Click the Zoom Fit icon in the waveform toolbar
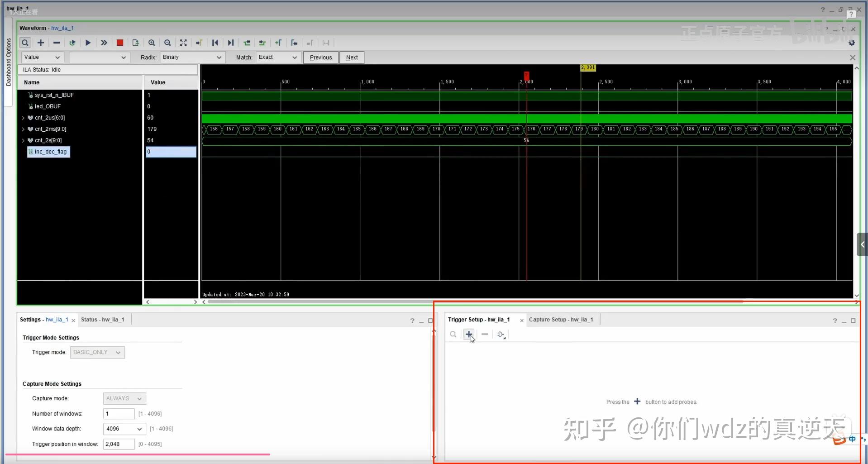Screen dimensions: 868x464 click(x=183, y=43)
